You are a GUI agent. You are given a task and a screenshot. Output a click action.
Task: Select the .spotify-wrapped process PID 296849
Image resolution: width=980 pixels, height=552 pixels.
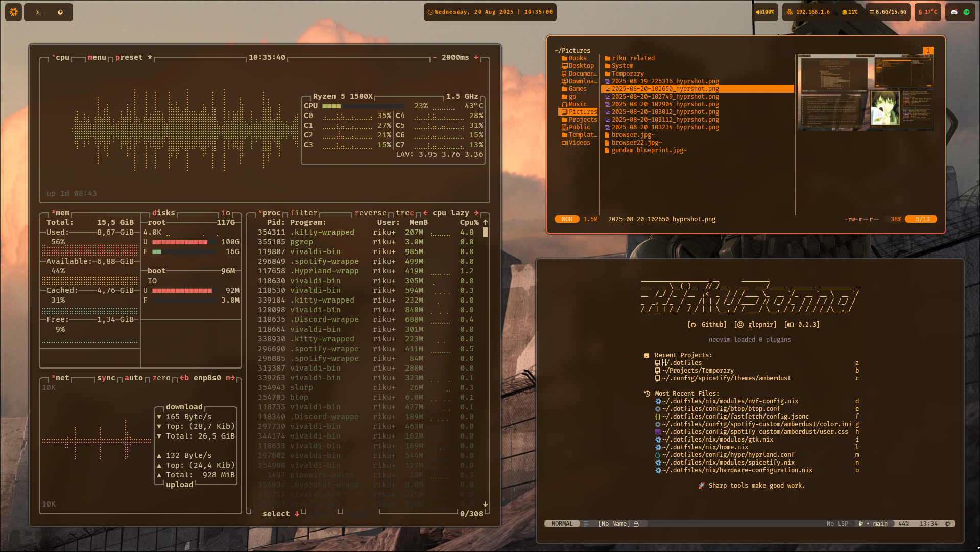pyautogui.click(x=307, y=261)
